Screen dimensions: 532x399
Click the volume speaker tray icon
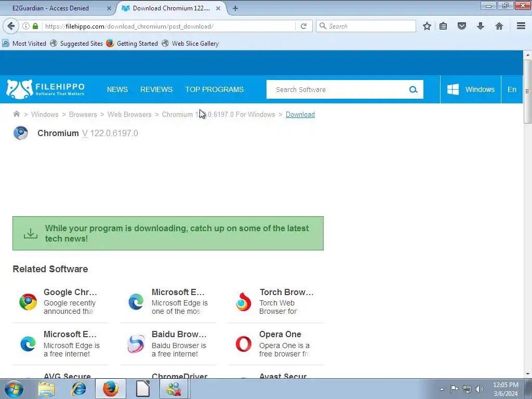tap(480, 389)
